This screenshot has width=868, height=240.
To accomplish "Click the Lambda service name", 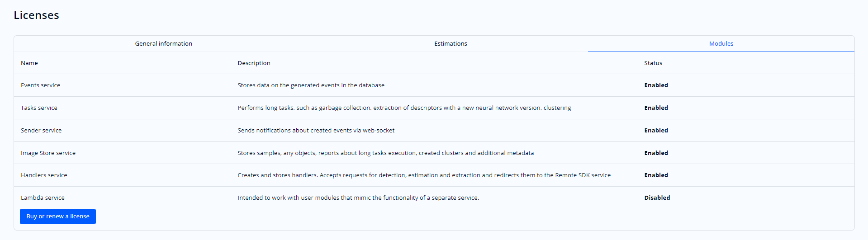I will point(43,198).
